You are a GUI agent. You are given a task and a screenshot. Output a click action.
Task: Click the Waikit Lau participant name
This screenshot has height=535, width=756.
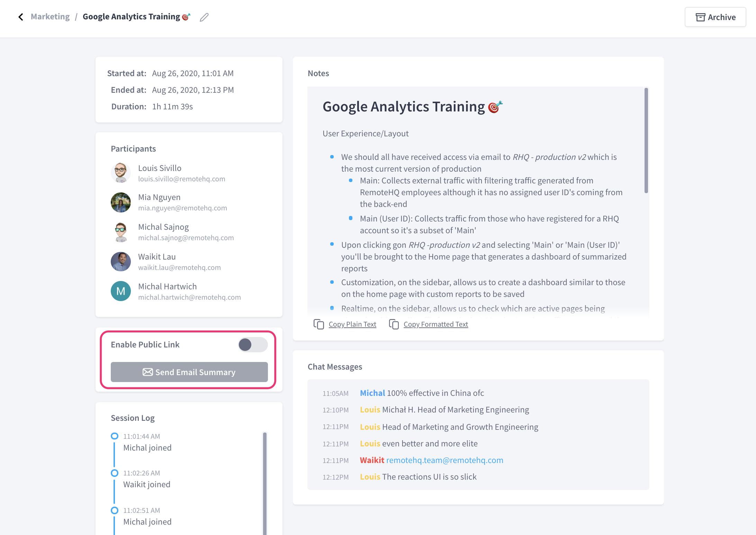coord(157,257)
